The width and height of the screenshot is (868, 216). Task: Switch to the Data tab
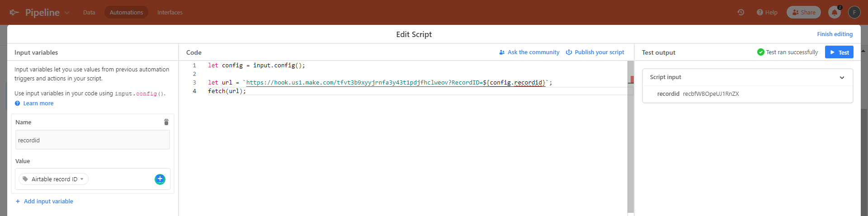(89, 12)
